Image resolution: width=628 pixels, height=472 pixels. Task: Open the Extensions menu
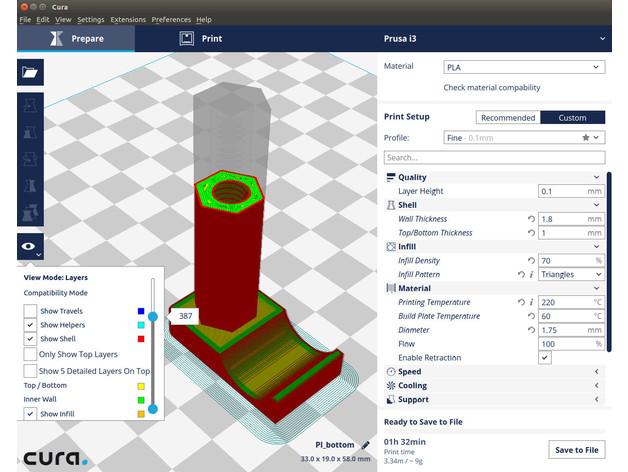coord(128,20)
